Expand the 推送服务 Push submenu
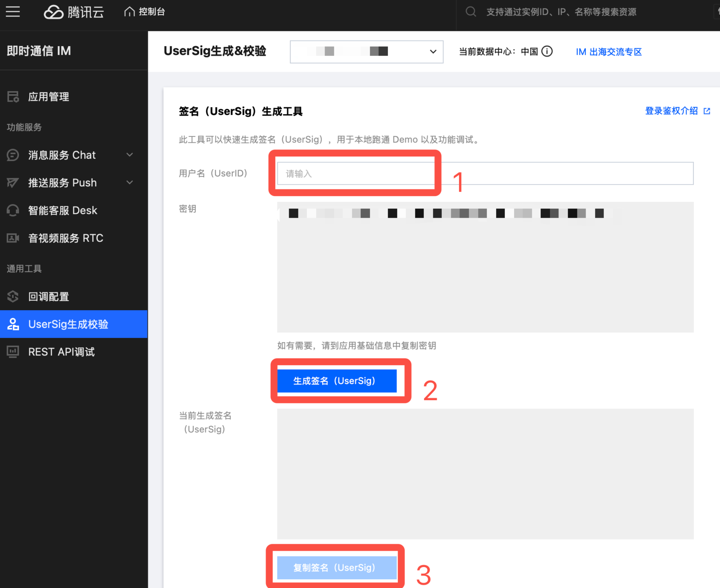 point(130,183)
